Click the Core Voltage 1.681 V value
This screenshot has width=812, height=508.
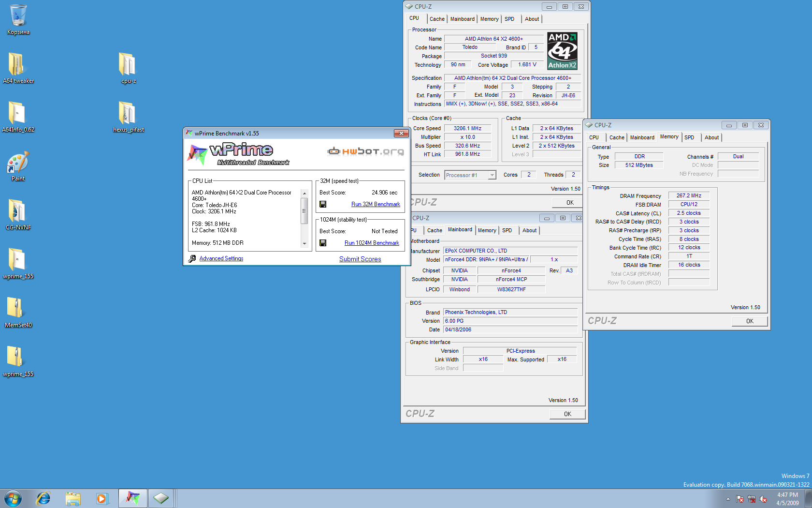click(x=527, y=65)
